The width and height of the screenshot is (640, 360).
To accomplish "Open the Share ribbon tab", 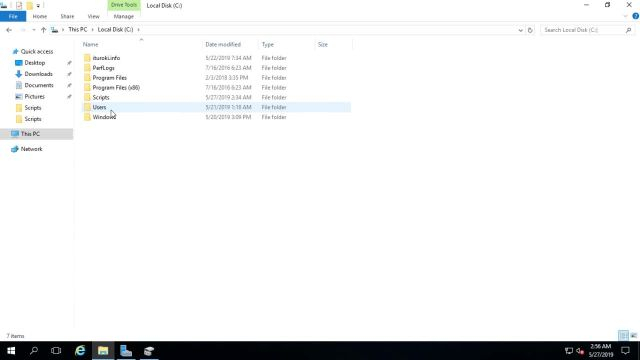I will pyautogui.click(x=67, y=16).
